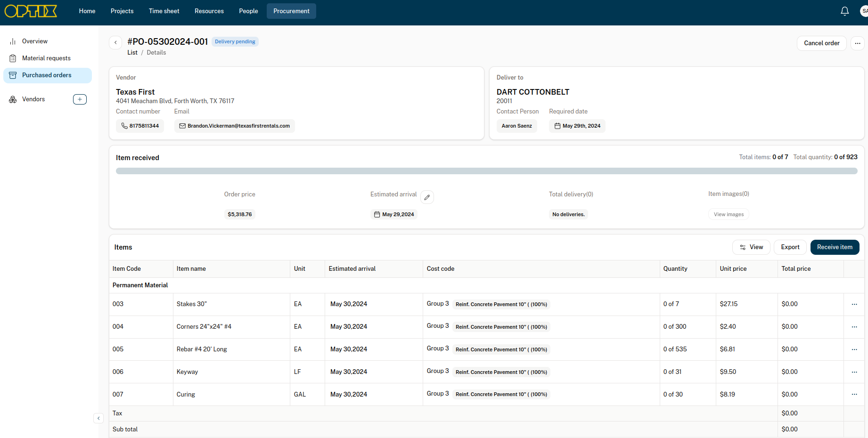Click the back arrow beside the PO number
This screenshot has height=438, width=868.
[x=115, y=42]
